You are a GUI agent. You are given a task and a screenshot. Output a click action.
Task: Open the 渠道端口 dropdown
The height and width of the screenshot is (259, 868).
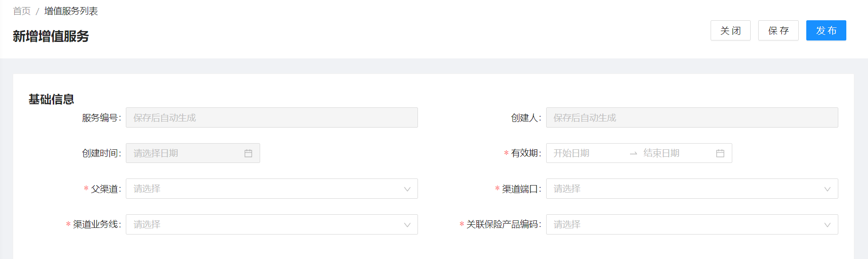click(x=692, y=189)
